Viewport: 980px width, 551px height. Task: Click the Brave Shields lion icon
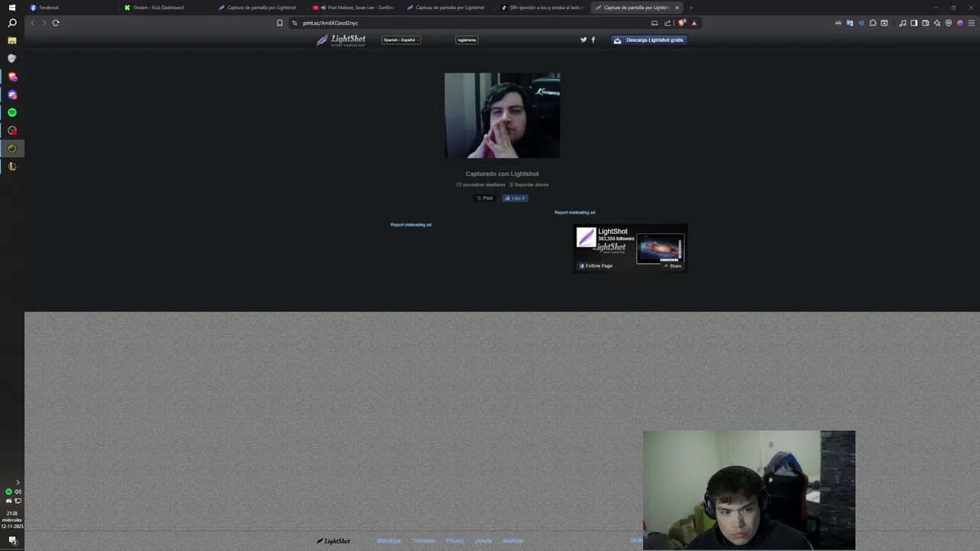coord(682,23)
